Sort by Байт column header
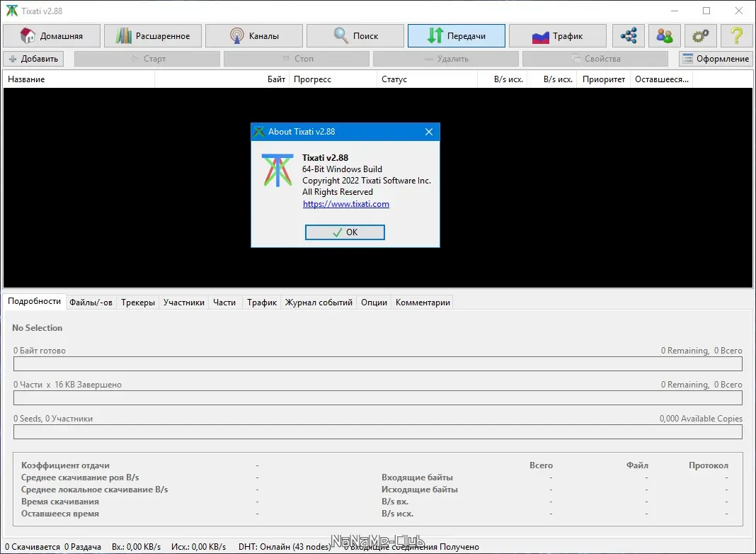Image resolution: width=756 pixels, height=554 pixels. (x=222, y=79)
